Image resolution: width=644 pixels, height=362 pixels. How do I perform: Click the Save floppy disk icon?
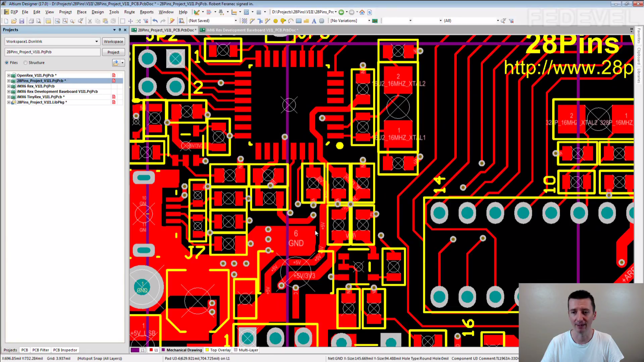22,21
